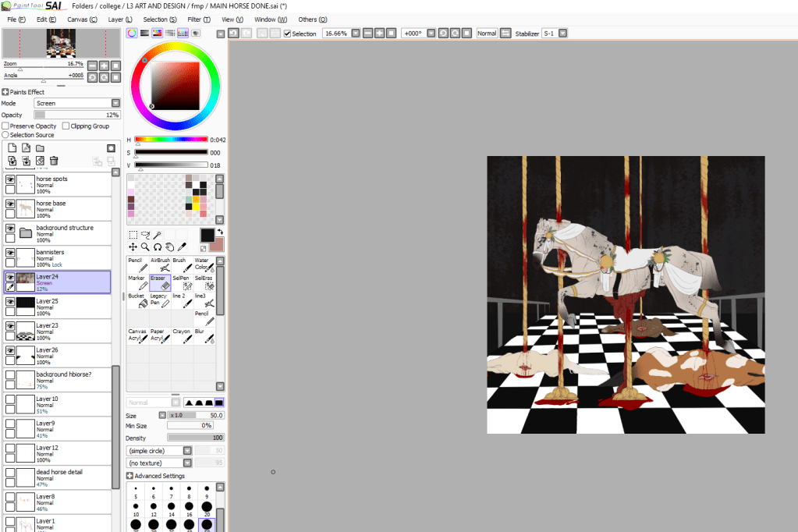
Task: Open the Stabilizer S-1 dropdown
Action: point(562,34)
